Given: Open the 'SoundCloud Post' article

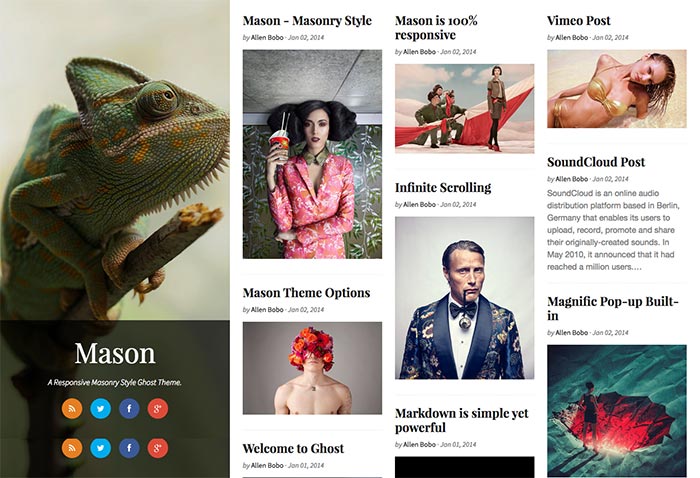Looking at the screenshot, I should pos(596,162).
